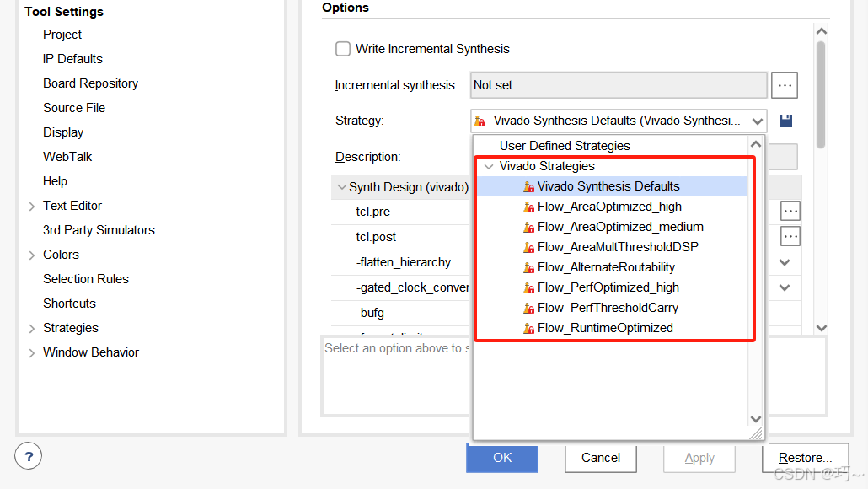Click icon beside Flow_RuntimeOptimized
The width and height of the screenshot is (868, 489).
pos(528,329)
